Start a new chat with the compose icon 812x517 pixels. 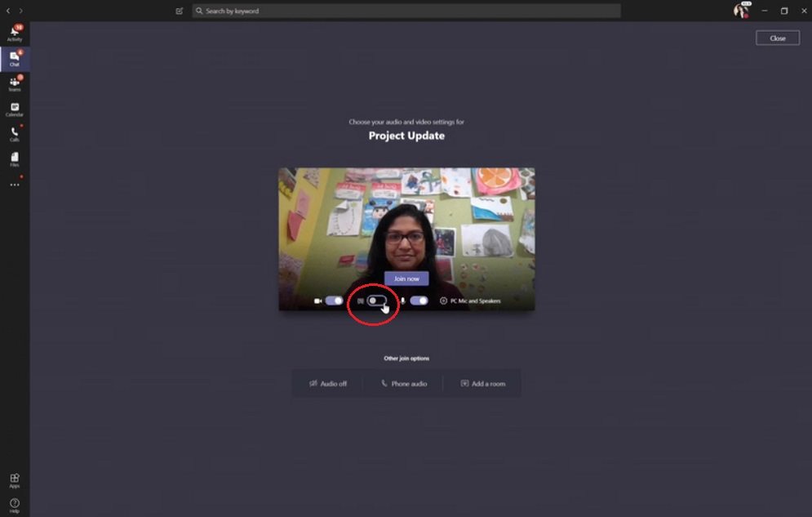(x=180, y=10)
